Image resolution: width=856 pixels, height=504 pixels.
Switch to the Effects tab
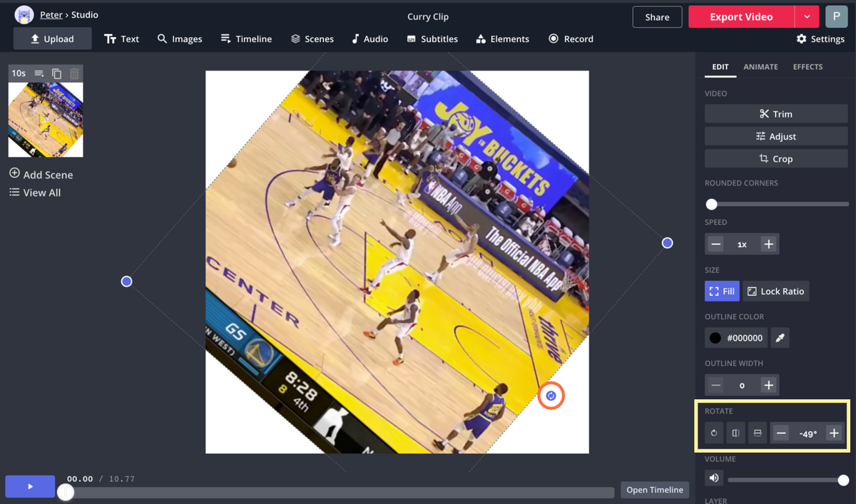[x=807, y=67]
